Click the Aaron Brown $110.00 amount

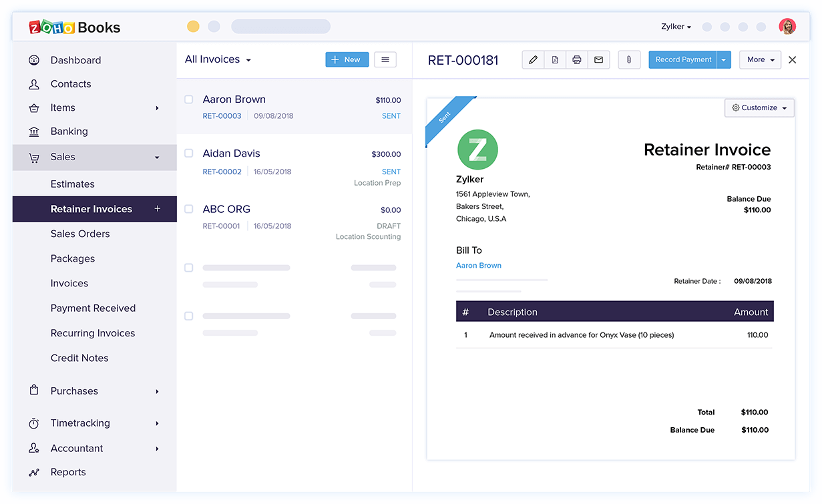click(x=388, y=100)
